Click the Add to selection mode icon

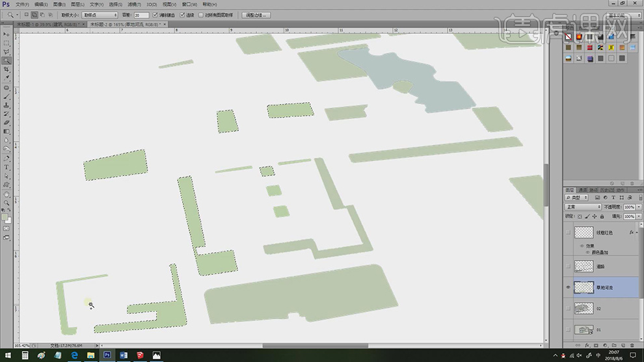pos(34,15)
